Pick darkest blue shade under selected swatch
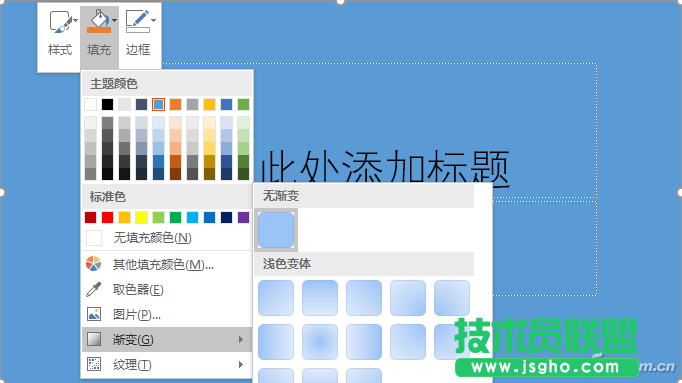Screen dimensions: 682x383 point(158,174)
